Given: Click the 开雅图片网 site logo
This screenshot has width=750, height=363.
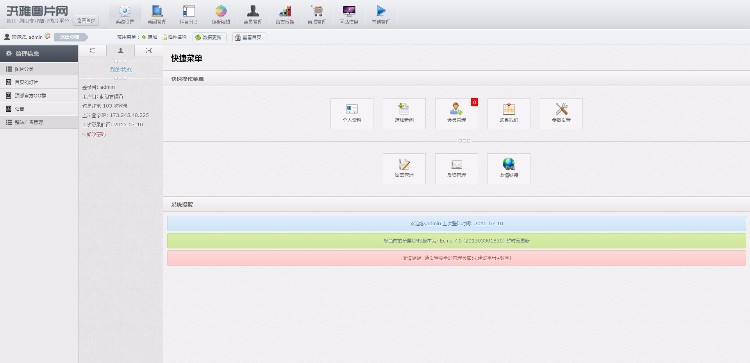Looking at the screenshot, I should click(37, 11).
